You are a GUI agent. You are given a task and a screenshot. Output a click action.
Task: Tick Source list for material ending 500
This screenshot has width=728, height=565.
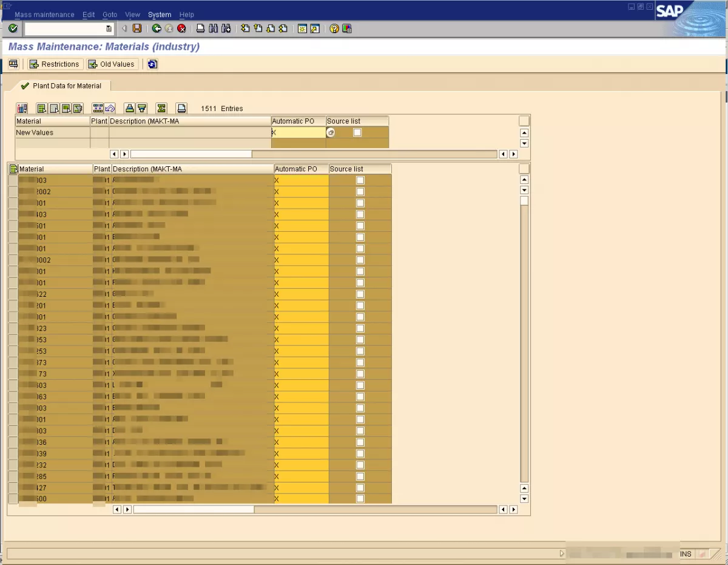pos(360,499)
